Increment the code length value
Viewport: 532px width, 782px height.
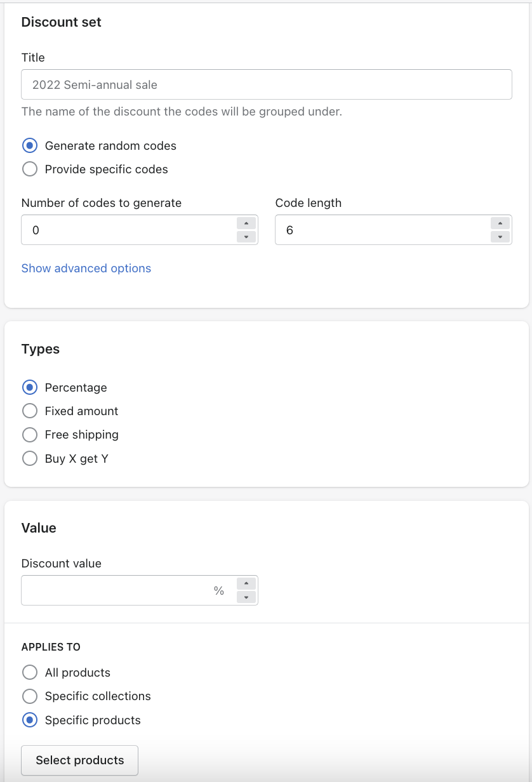(x=500, y=223)
